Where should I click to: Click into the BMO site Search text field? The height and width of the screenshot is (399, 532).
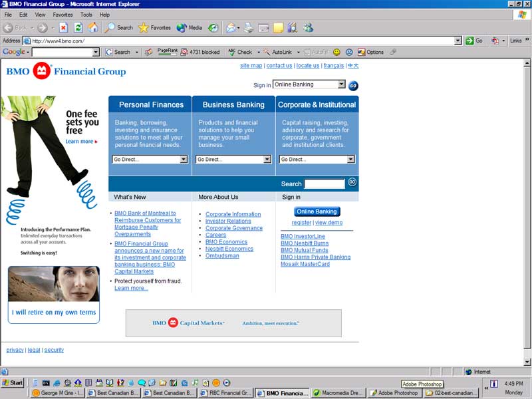[324, 184]
